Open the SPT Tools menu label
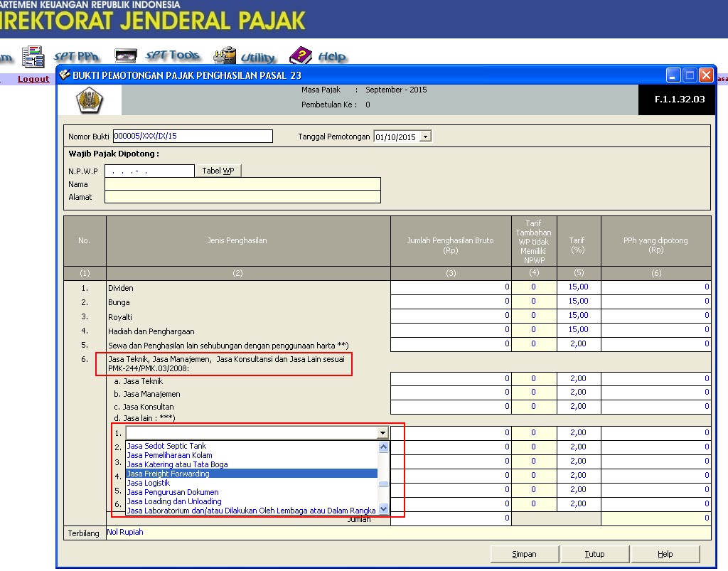This screenshot has width=728, height=571. tap(172, 55)
